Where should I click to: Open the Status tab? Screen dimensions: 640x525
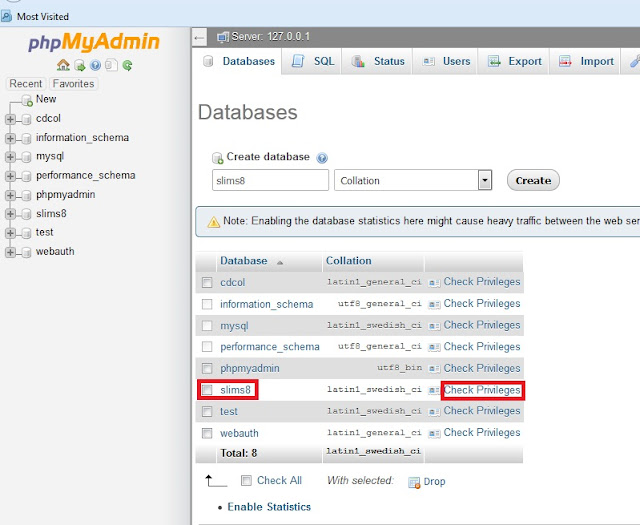click(x=378, y=61)
